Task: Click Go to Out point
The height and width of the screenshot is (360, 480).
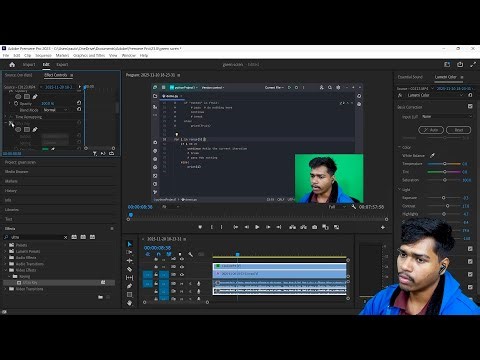Action: click(279, 227)
